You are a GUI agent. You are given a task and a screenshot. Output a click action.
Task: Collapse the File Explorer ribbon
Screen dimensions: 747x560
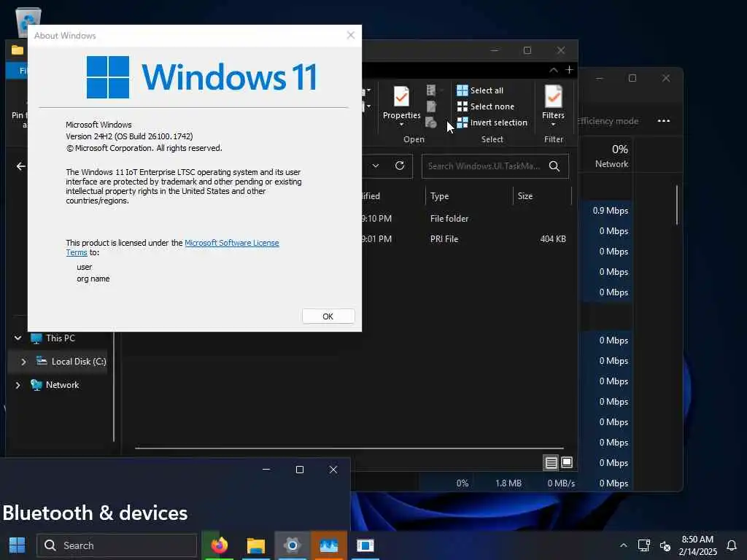click(x=553, y=70)
